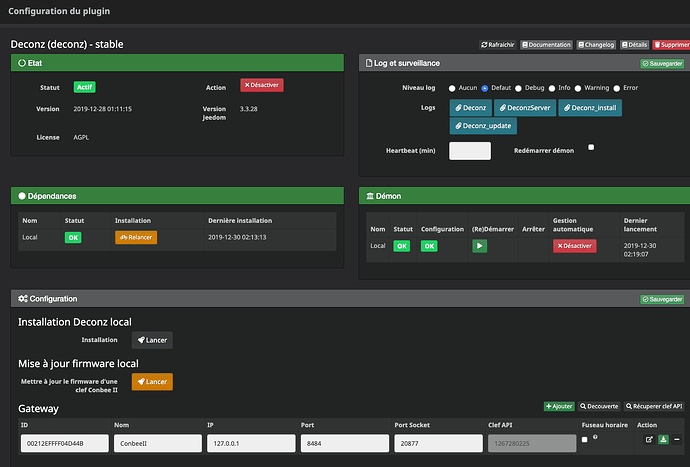
Task: Delete plugin with the Supprimer button
Action: tap(670, 45)
